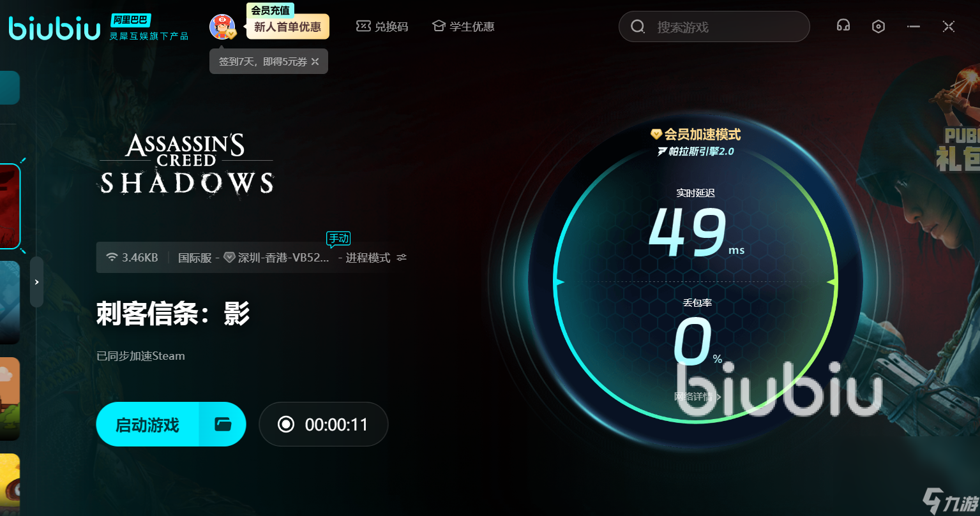Open the 网络详情 network details link

(697, 397)
